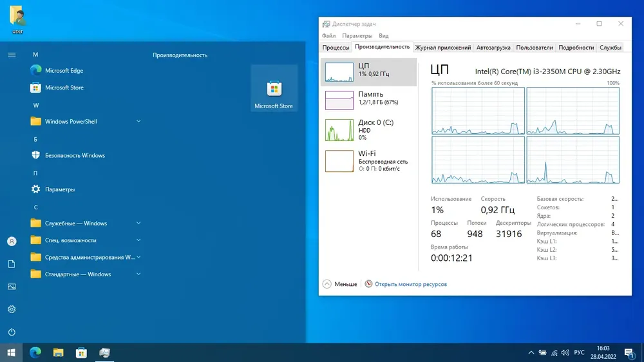Click the Windows Start button
This screenshot has height=362, width=644.
11,352
